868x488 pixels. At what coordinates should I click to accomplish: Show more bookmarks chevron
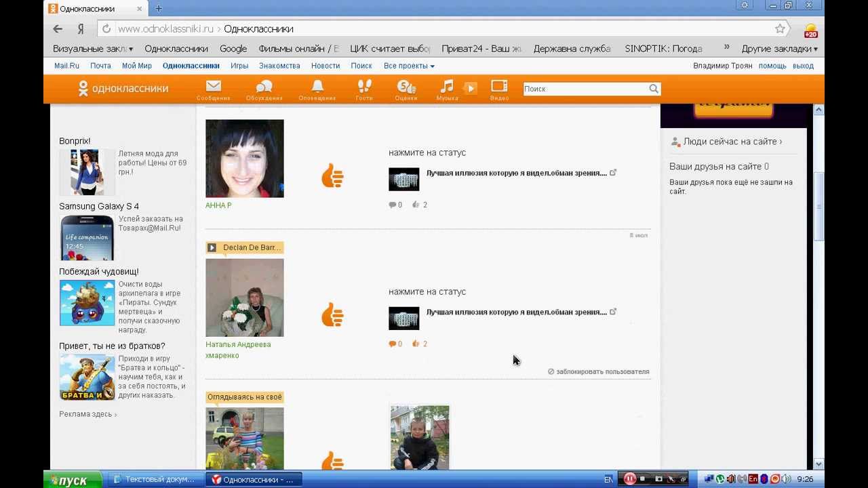[726, 48]
